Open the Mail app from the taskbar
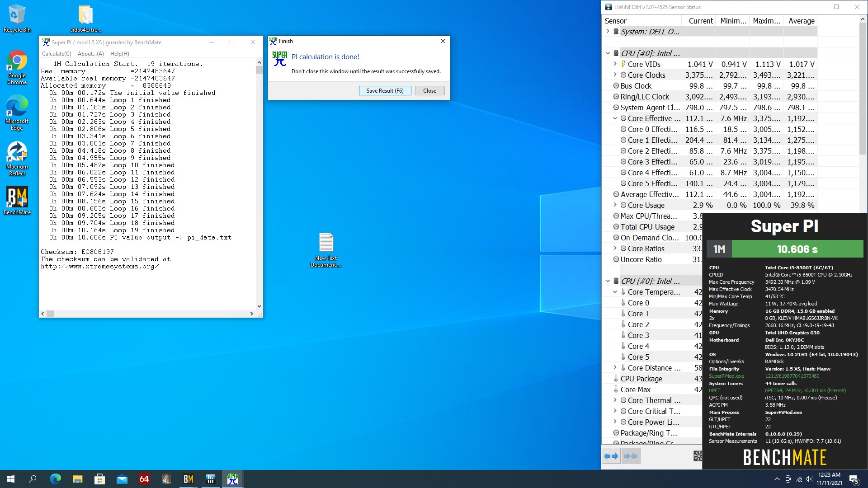868x488 pixels. [x=122, y=479]
